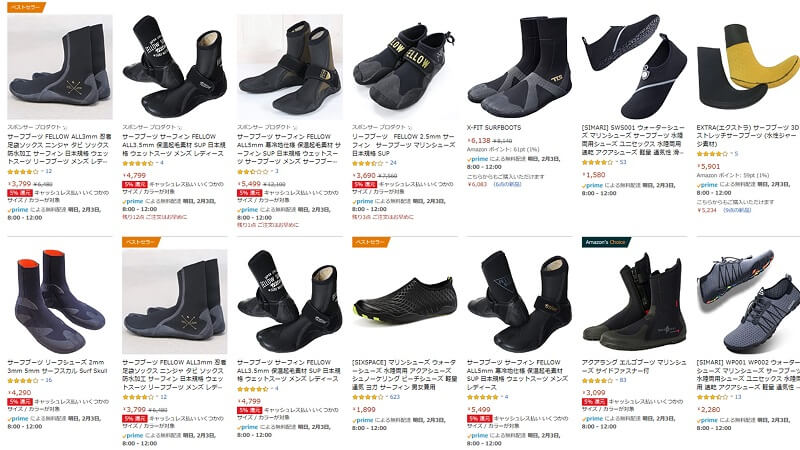Expand rating arrow beside 24 reviews on FELLOW 2.5mm

click(x=387, y=163)
